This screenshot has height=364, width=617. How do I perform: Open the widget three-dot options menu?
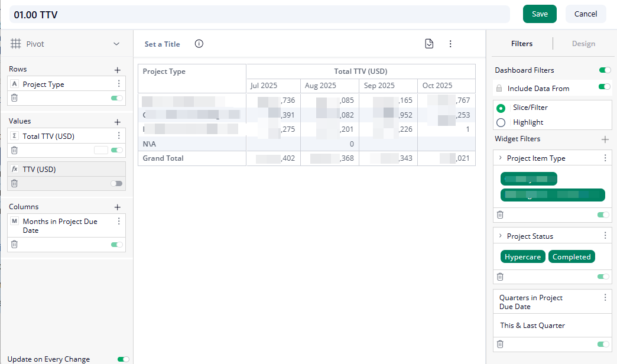[450, 44]
